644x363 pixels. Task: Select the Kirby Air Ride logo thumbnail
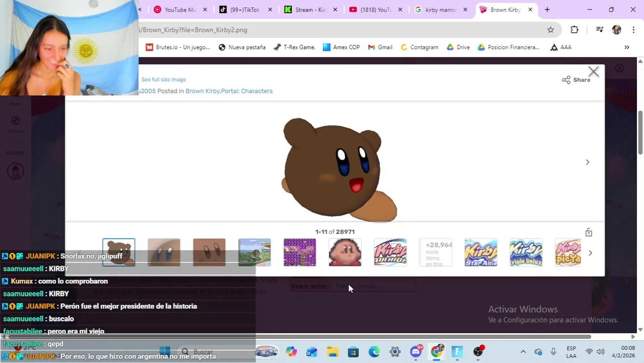coord(391,252)
